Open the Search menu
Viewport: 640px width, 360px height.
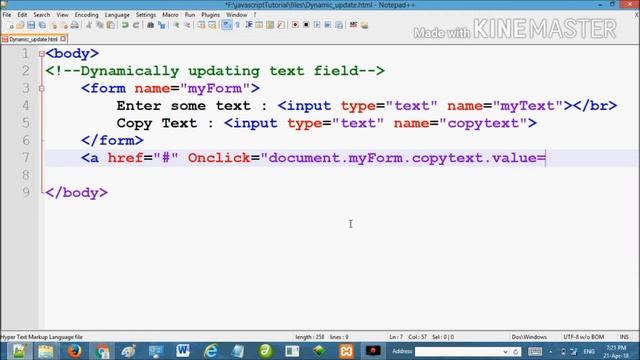[42, 15]
